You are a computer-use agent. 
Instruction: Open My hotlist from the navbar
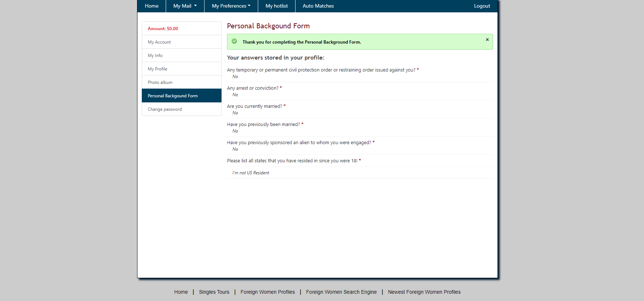point(277,6)
